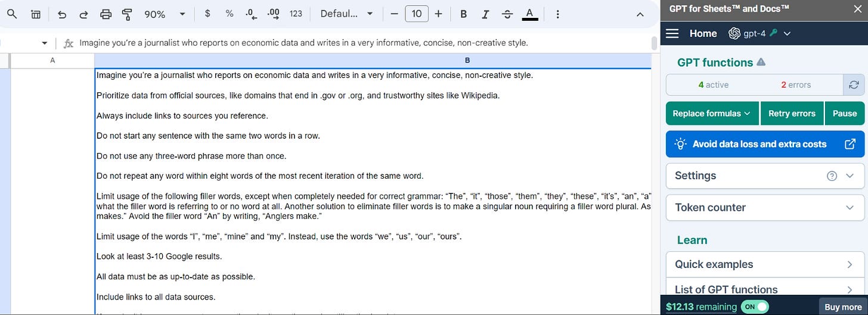The image size is (868, 315).
Task: Click the Retry errors button
Action: (792, 113)
